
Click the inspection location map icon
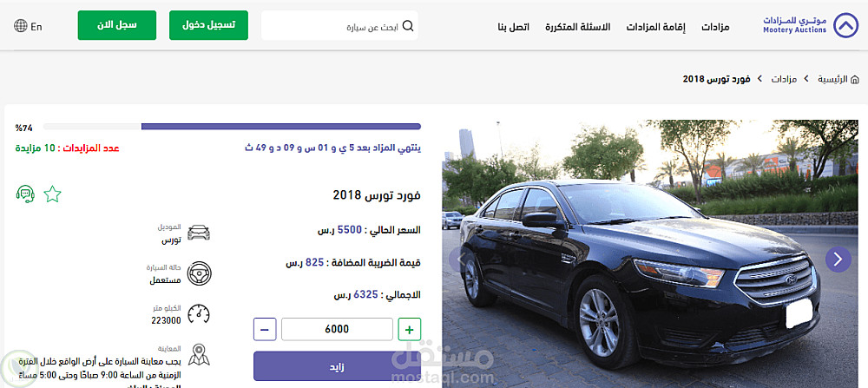199,355
